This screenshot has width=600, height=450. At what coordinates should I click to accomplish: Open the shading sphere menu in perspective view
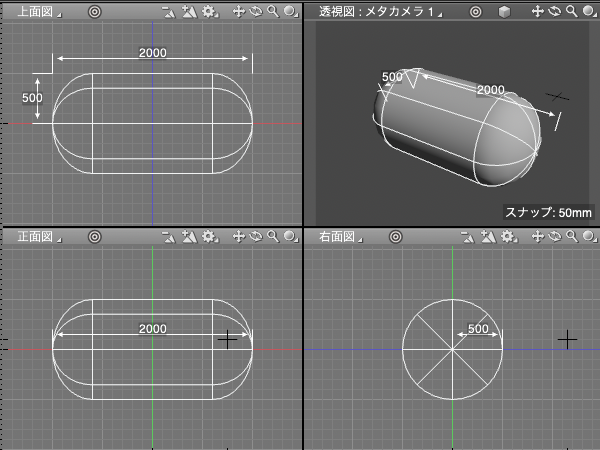[587, 12]
